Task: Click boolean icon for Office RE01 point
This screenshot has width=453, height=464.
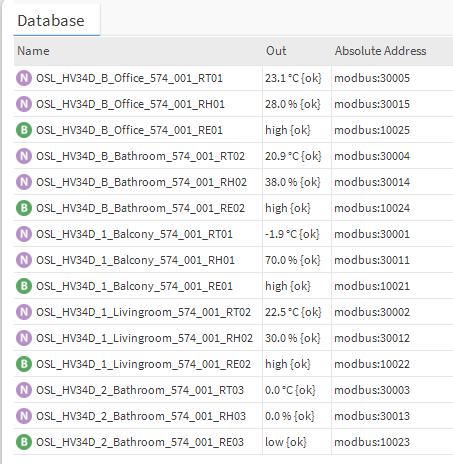Action: click(24, 130)
